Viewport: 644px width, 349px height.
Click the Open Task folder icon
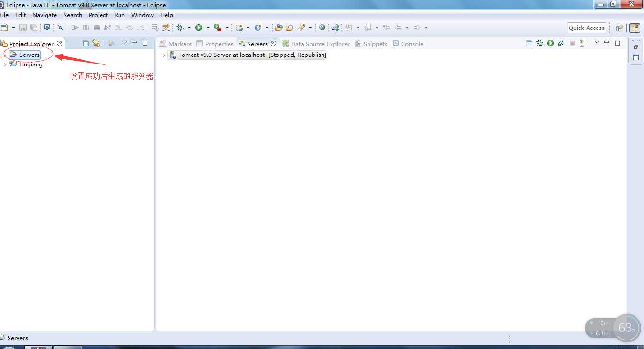[289, 28]
